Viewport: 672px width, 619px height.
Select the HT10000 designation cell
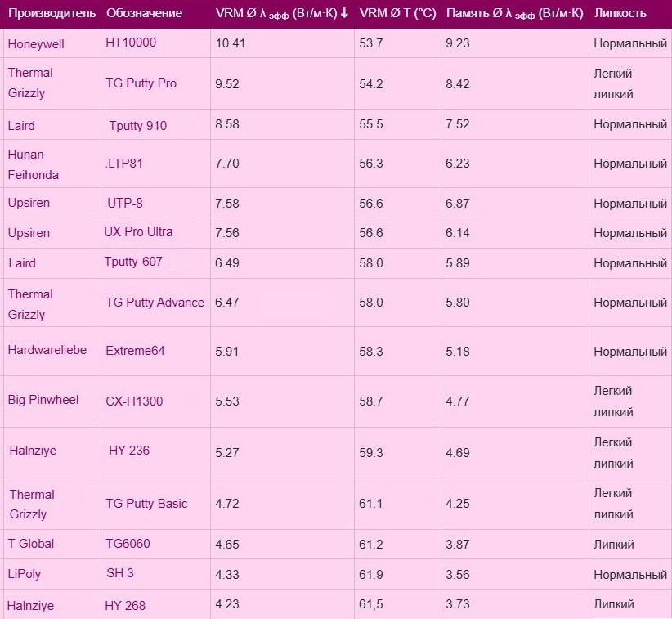click(x=131, y=43)
